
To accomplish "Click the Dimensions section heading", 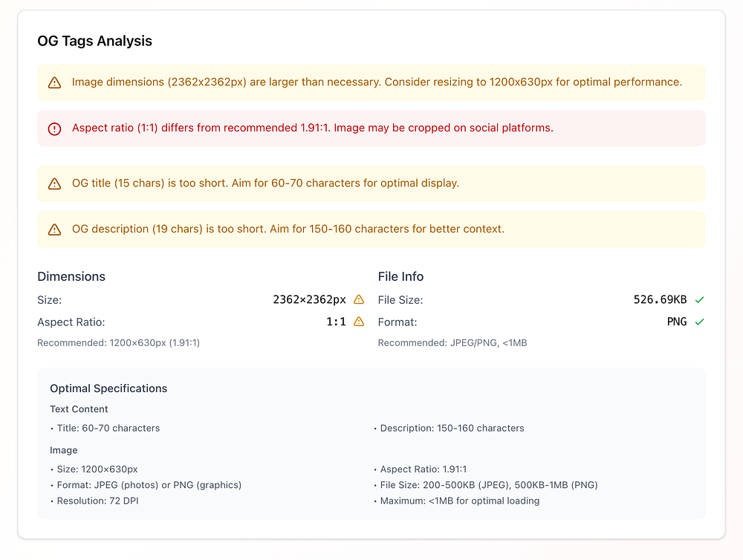I will (71, 276).
